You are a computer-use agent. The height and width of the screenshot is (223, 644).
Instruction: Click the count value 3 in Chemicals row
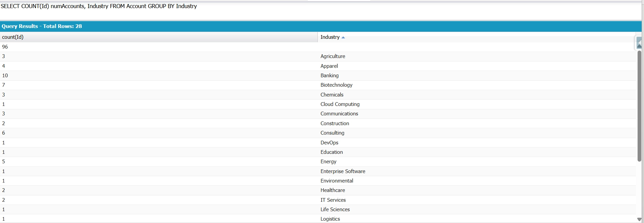point(3,95)
